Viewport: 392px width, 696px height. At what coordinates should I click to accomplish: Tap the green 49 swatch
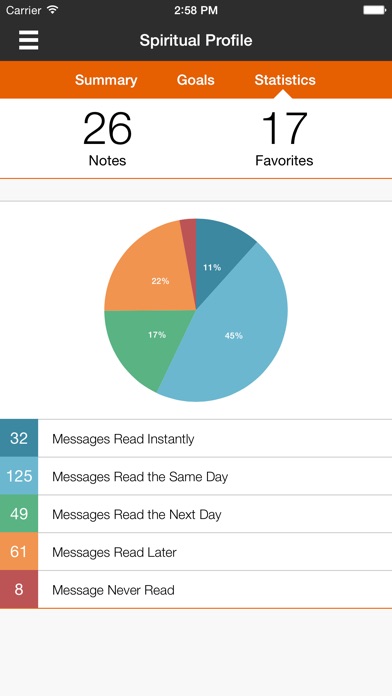click(19, 514)
